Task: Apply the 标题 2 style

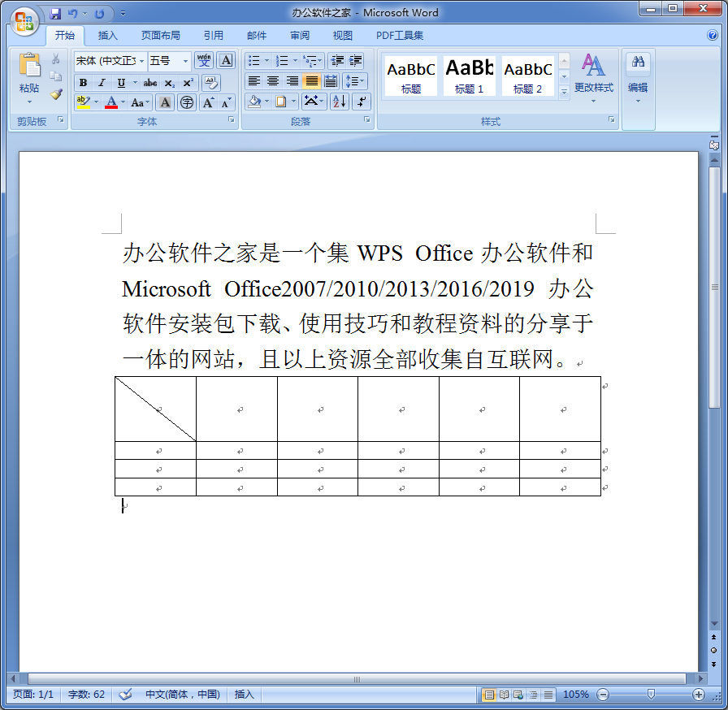Action: [x=528, y=76]
